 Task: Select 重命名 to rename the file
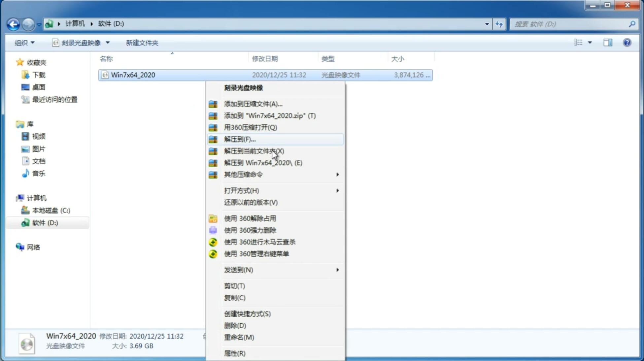click(x=239, y=337)
